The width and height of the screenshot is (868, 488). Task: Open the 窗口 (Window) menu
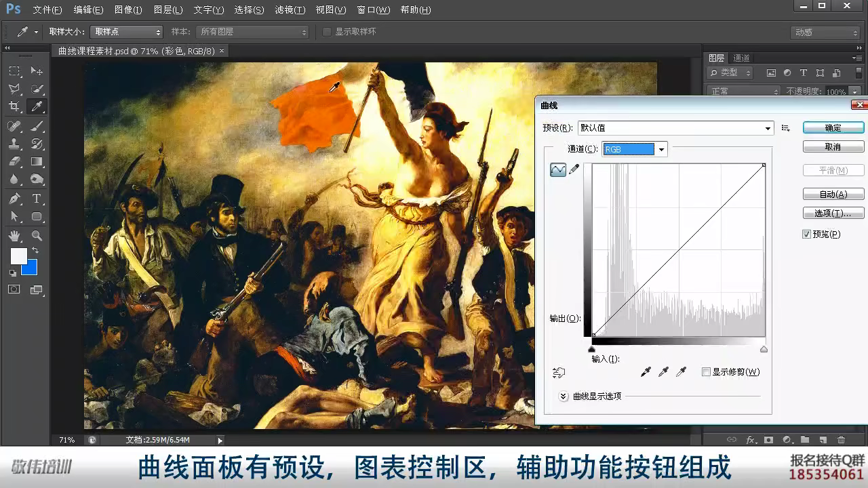click(373, 10)
